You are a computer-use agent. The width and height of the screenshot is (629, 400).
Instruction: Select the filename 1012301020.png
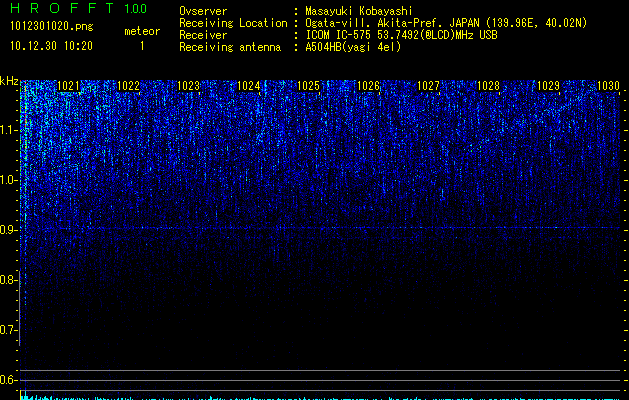point(52,27)
